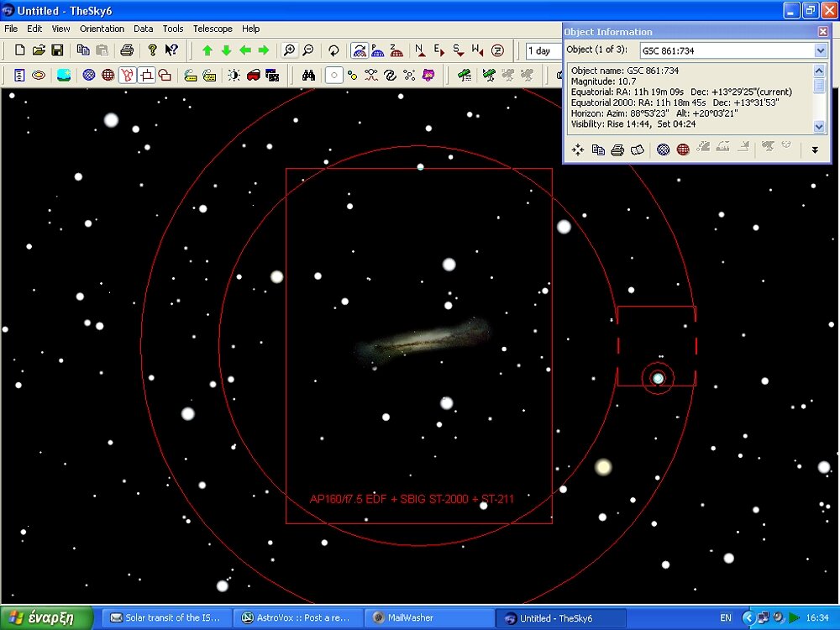Toggle the constellation figures display
Image resolution: width=840 pixels, height=630 pixels.
[128, 75]
